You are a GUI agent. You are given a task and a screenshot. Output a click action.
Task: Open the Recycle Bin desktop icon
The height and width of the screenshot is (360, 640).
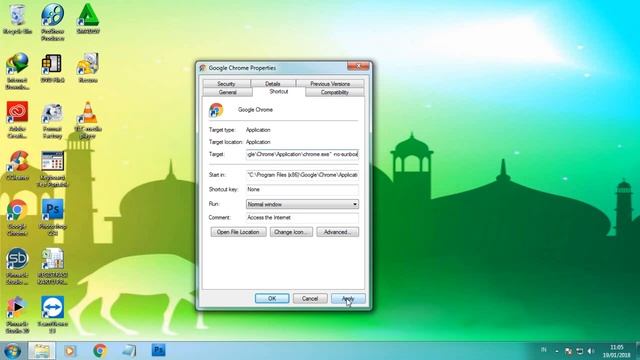17,19
